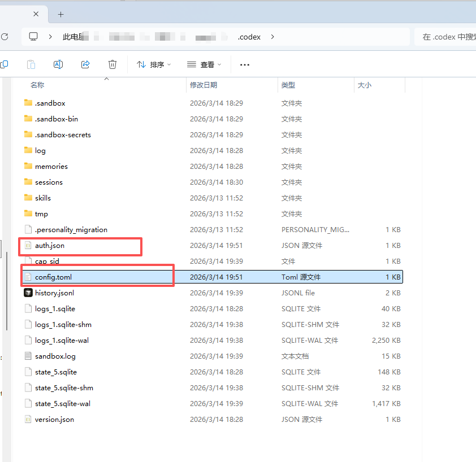This screenshot has width=476, height=462.
Task: Click the .sandbox-secrets folder icon
Action: [x=28, y=134]
